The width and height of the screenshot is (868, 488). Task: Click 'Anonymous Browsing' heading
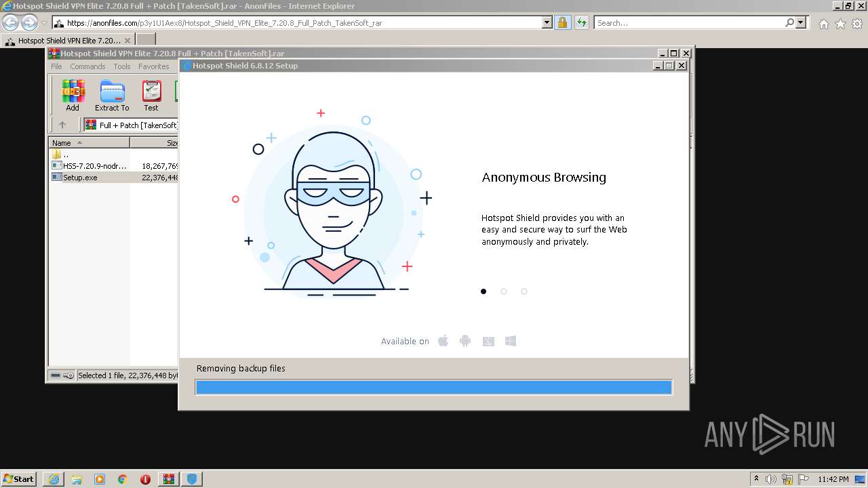click(544, 178)
